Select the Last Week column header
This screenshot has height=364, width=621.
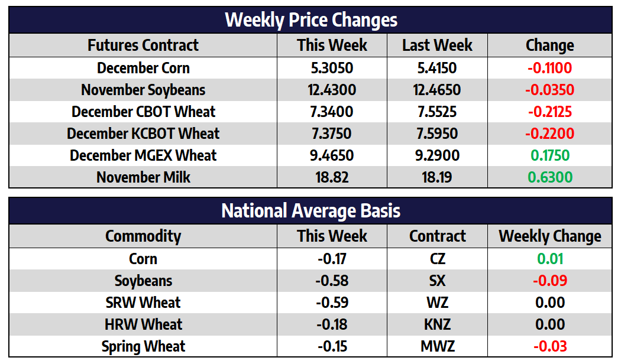(x=437, y=45)
